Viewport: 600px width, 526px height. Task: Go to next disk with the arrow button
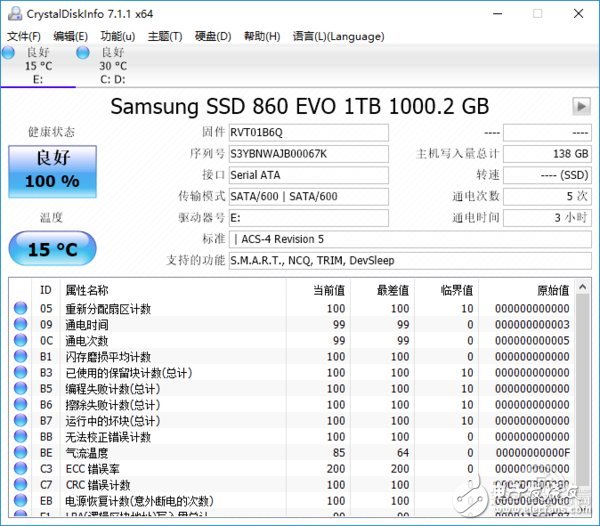(x=581, y=106)
